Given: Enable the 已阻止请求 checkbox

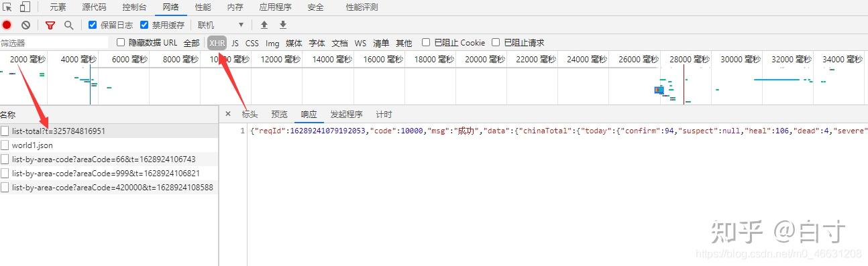Looking at the screenshot, I should [x=496, y=42].
